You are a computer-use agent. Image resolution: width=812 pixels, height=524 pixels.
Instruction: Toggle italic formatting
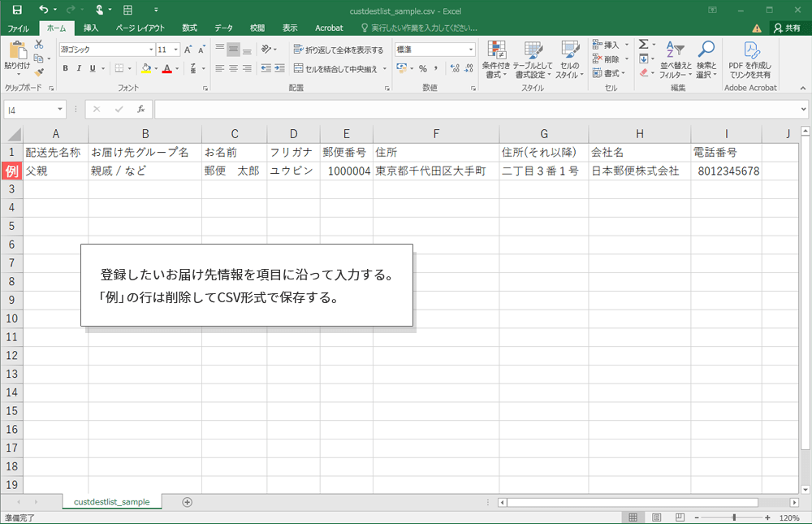80,68
